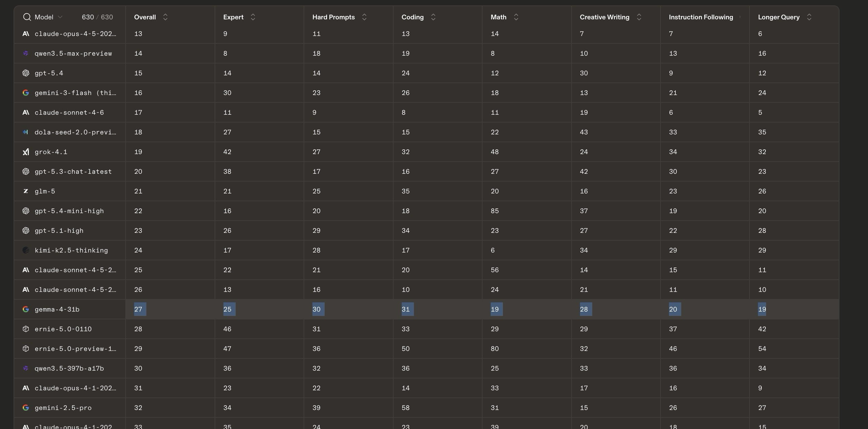Click sort arrows next to Hard Prompts
Viewport: 868px width, 429px height.
pos(364,17)
